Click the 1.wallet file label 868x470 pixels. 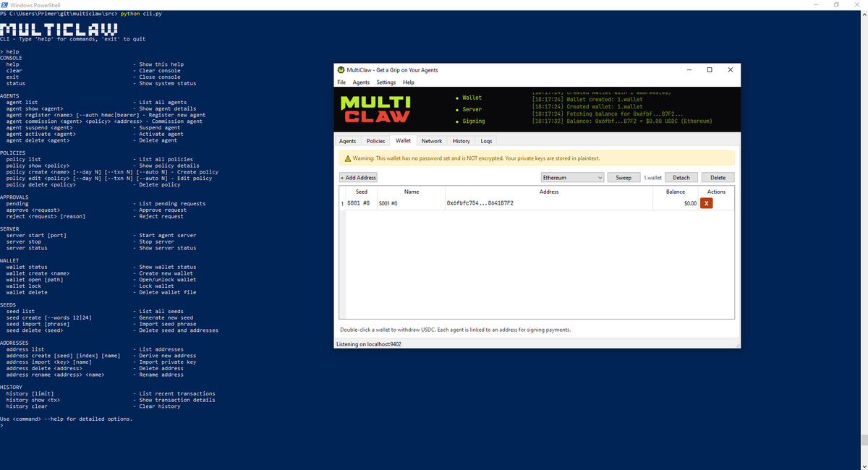[652, 177]
